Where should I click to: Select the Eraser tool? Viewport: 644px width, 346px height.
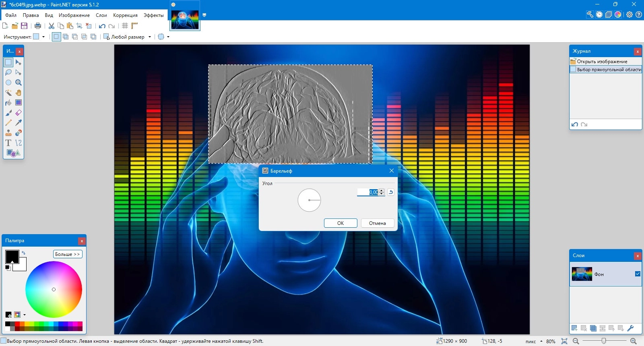coord(19,113)
